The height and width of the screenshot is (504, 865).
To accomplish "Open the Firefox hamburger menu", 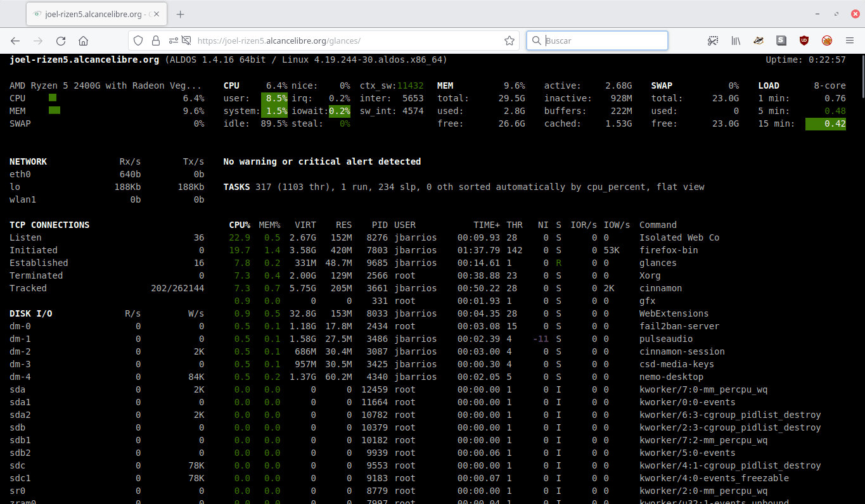I will coord(850,41).
